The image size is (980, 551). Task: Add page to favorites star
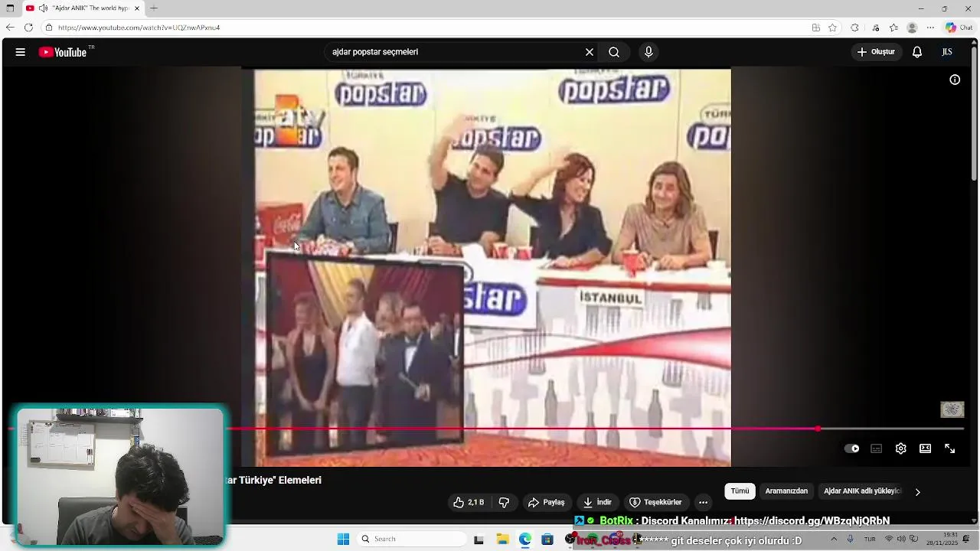832,28
